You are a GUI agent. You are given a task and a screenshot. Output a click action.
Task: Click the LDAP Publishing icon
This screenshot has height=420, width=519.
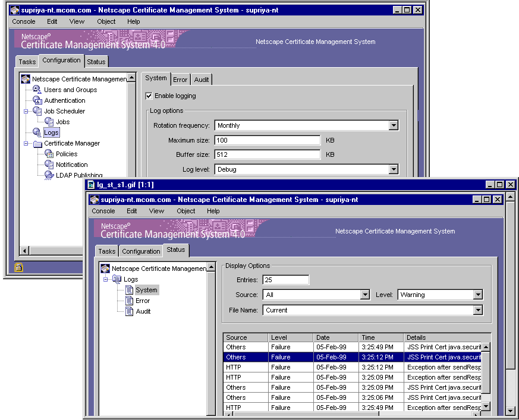click(x=49, y=175)
